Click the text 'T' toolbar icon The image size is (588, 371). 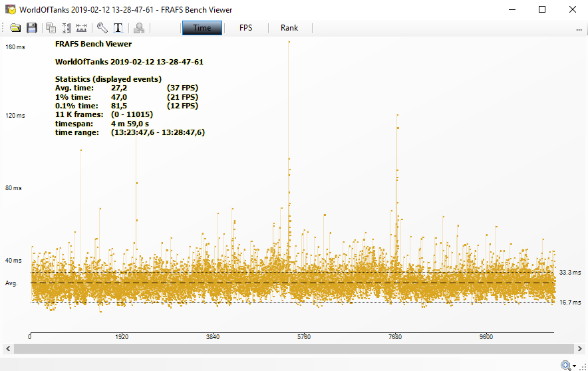[x=118, y=28]
